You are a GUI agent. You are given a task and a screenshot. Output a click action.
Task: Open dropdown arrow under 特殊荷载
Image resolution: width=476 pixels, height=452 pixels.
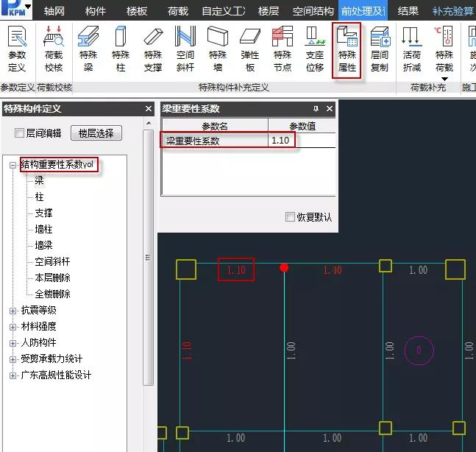click(444, 79)
